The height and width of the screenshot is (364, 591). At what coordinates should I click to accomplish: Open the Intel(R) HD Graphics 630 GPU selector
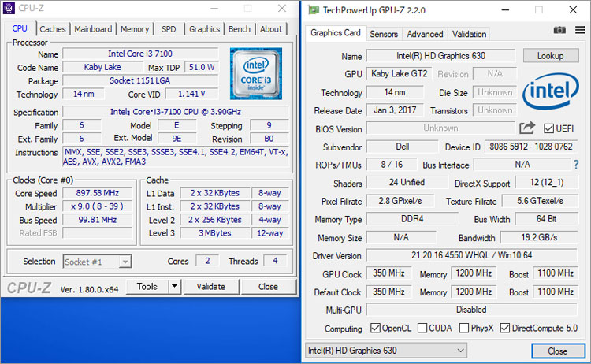pyautogui.click(x=386, y=351)
